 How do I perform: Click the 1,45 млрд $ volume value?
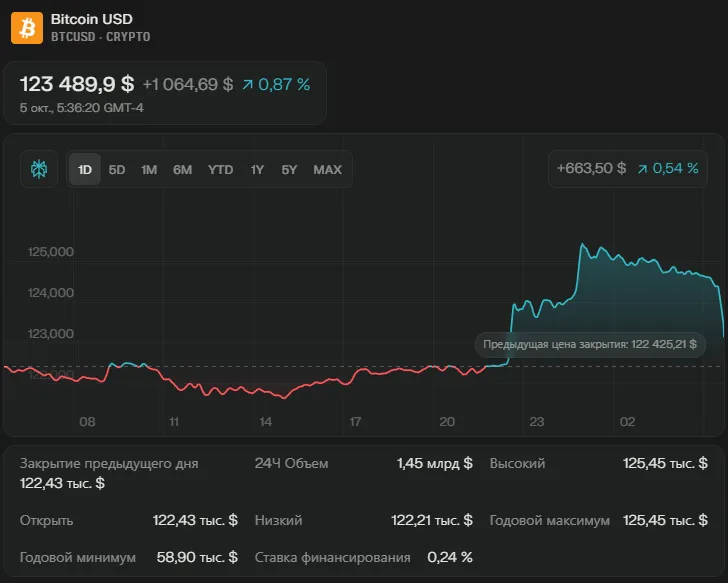[435, 463]
